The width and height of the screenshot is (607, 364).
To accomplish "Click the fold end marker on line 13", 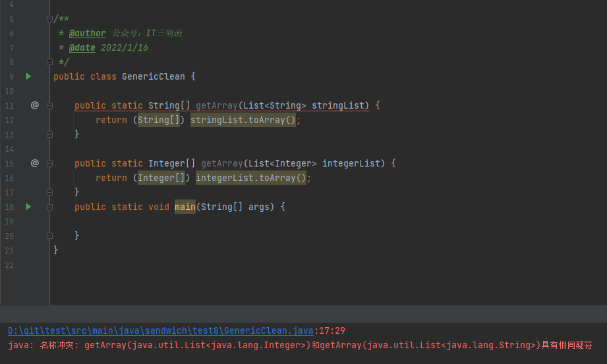I will pyautogui.click(x=49, y=134).
